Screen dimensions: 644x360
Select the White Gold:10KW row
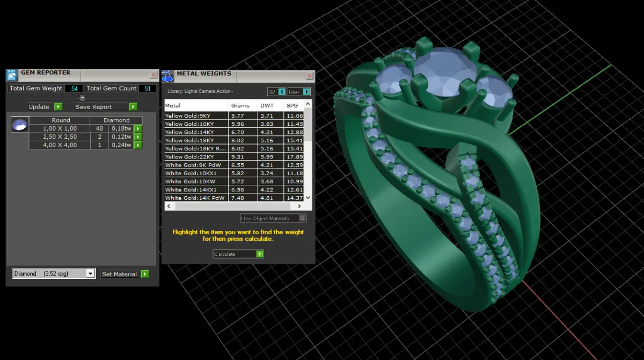tap(234, 182)
